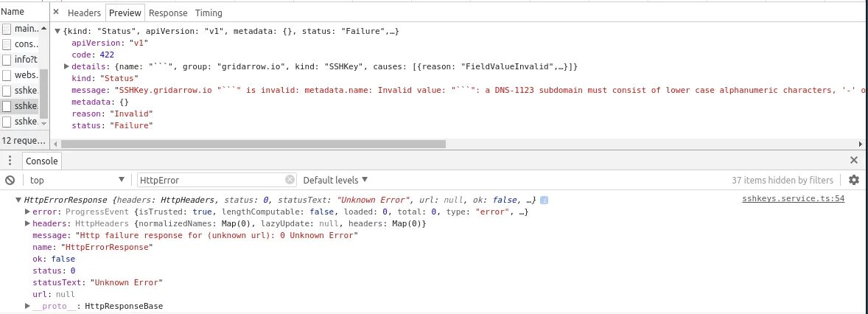
Task: Click the apiVersion "v1" line
Action: click(111, 43)
